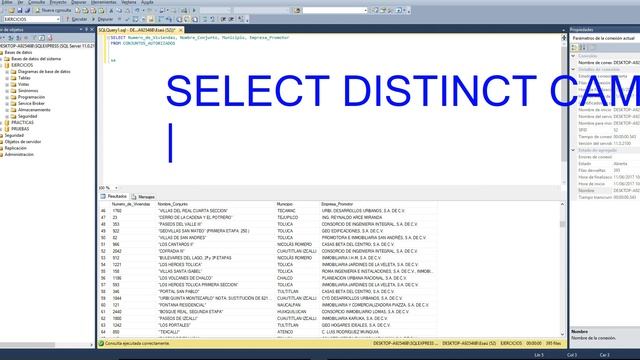
Task: Open the Ayuda menu
Action: 147,2
